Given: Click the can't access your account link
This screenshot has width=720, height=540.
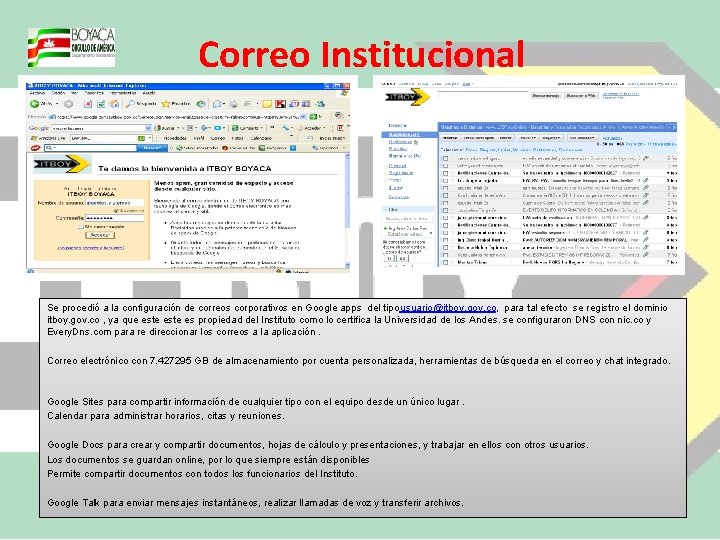Looking at the screenshot, I should click(91, 248).
